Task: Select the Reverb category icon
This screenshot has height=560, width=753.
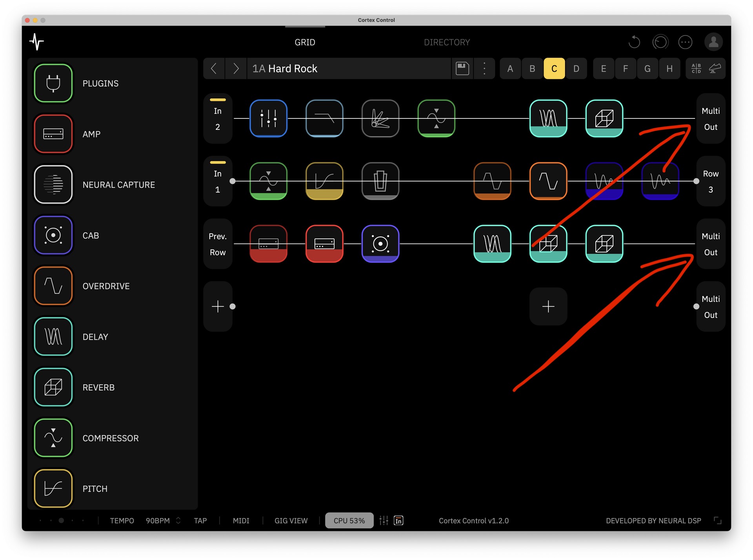Action: click(53, 387)
